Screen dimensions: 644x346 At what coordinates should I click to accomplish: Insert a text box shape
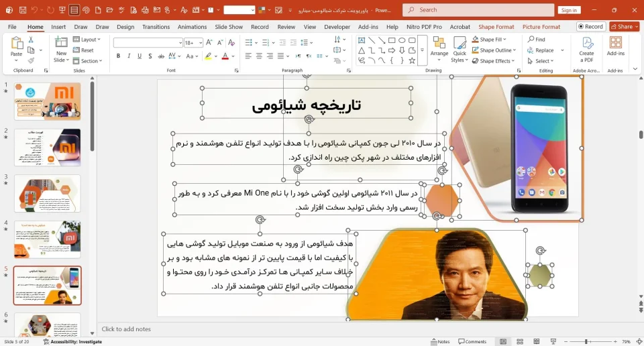(362, 40)
